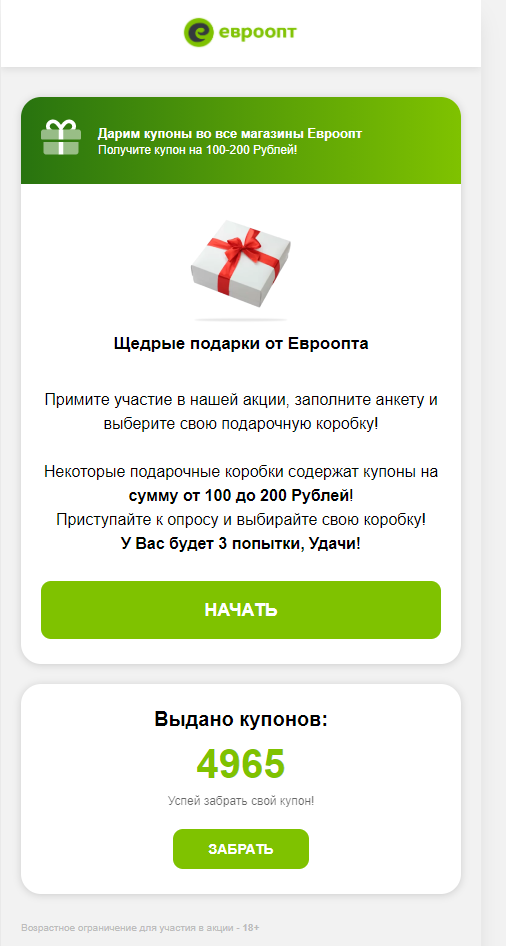The image size is (506, 946).
Task: Click the Евроопт brand name text in header
Action: click(258, 31)
